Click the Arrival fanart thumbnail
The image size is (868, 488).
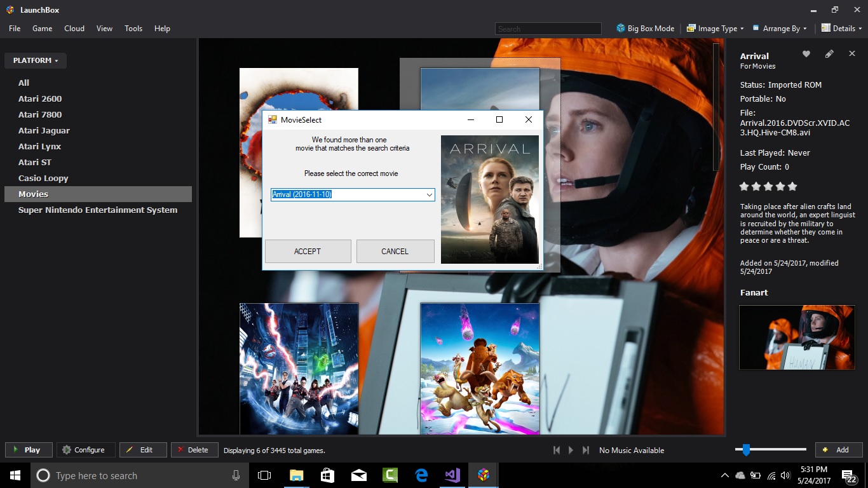click(x=797, y=337)
